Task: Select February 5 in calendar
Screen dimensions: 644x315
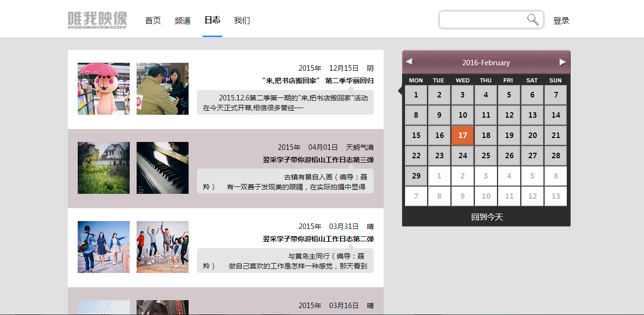Action: coord(509,95)
